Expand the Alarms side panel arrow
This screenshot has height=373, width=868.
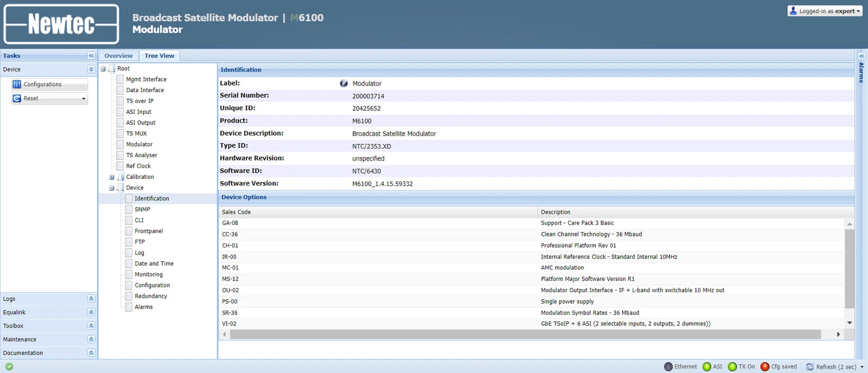pyautogui.click(x=861, y=56)
